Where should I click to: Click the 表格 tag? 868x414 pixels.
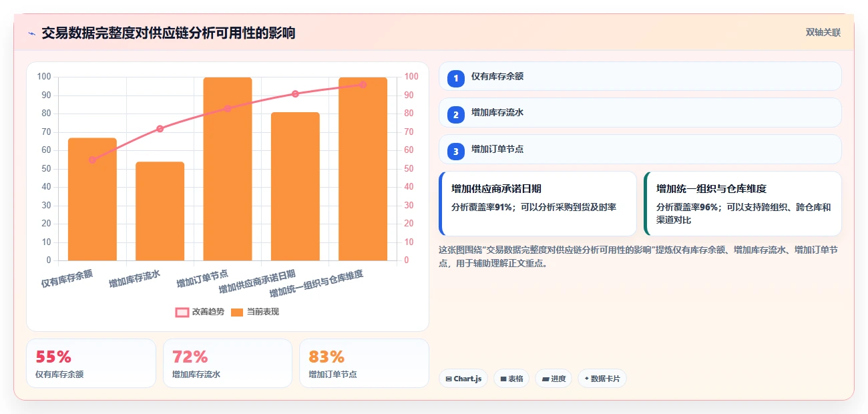click(511, 379)
